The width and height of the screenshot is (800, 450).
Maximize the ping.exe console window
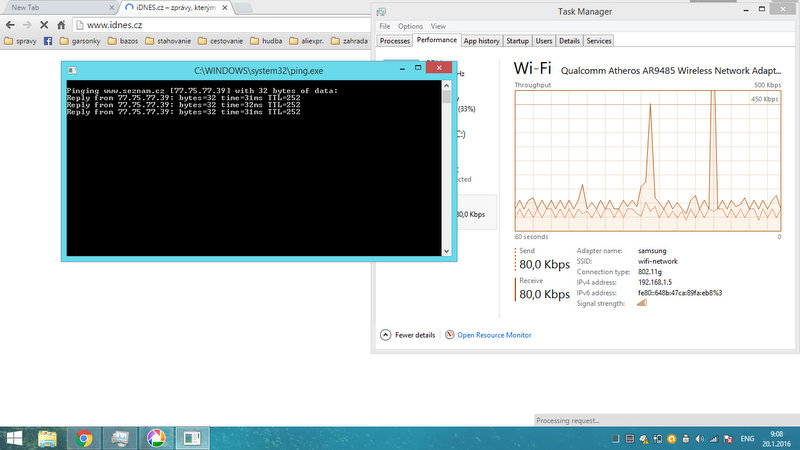tap(418, 68)
